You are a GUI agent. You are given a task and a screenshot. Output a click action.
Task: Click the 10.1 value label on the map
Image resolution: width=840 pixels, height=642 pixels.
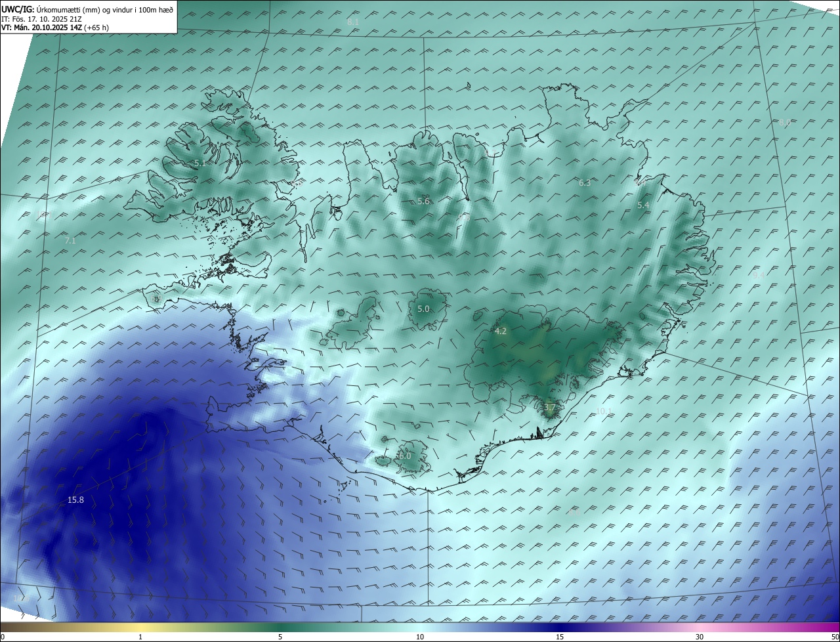[x=604, y=412]
